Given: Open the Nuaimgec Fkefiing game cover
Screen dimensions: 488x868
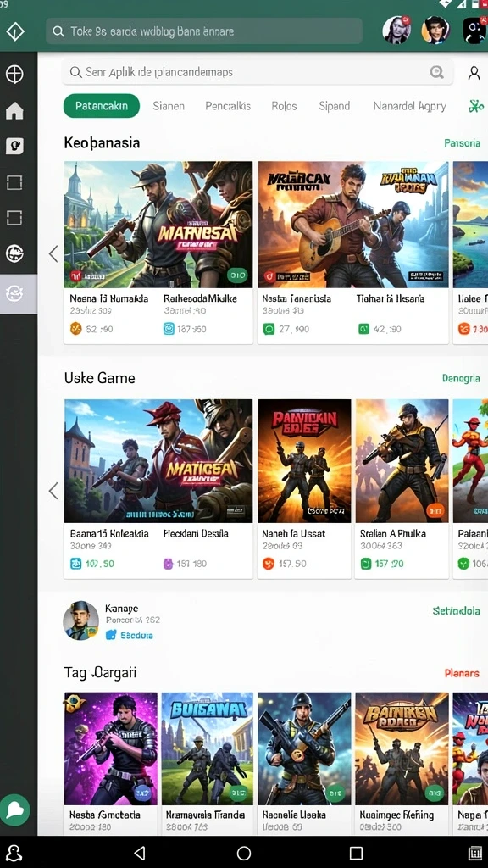Looking at the screenshot, I should [x=402, y=748].
